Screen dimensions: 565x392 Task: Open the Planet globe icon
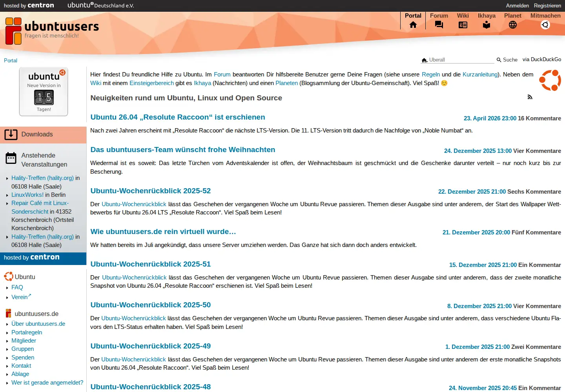[x=513, y=25]
